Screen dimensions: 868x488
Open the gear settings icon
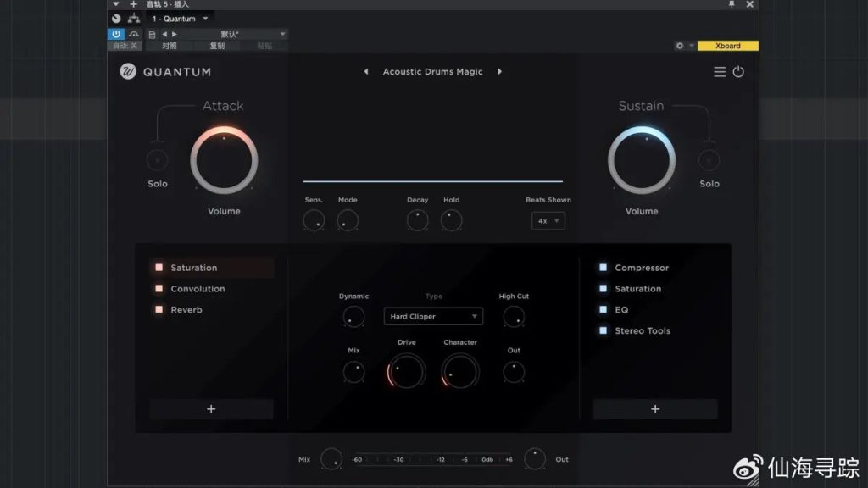click(679, 46)
